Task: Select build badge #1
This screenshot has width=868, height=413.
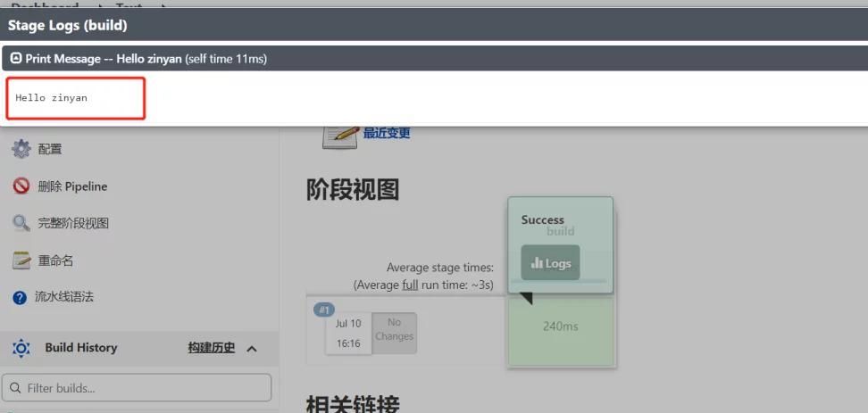Action: (x=324, y=310)
